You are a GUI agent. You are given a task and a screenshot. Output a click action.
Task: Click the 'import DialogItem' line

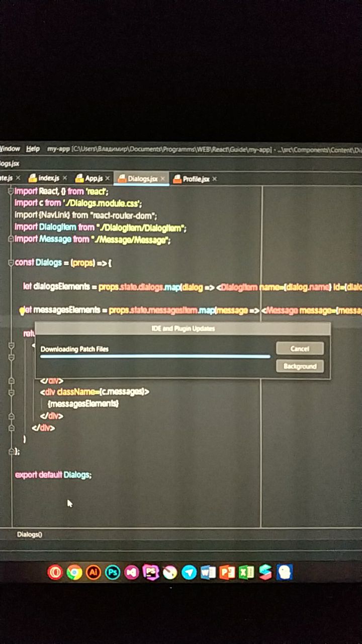click(101, 227)
